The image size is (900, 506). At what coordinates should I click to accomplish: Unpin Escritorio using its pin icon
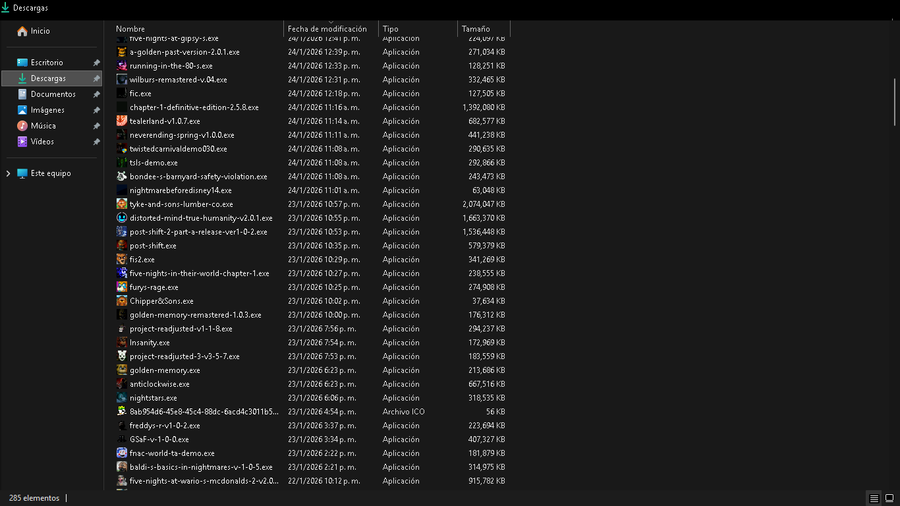(x=96, y=63)
